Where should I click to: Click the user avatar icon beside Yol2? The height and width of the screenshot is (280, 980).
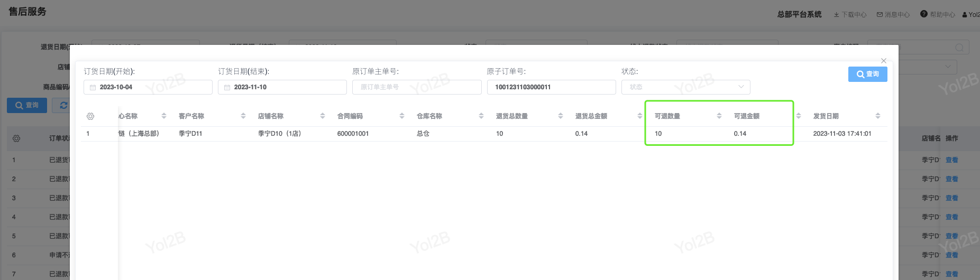click(965, 15)
